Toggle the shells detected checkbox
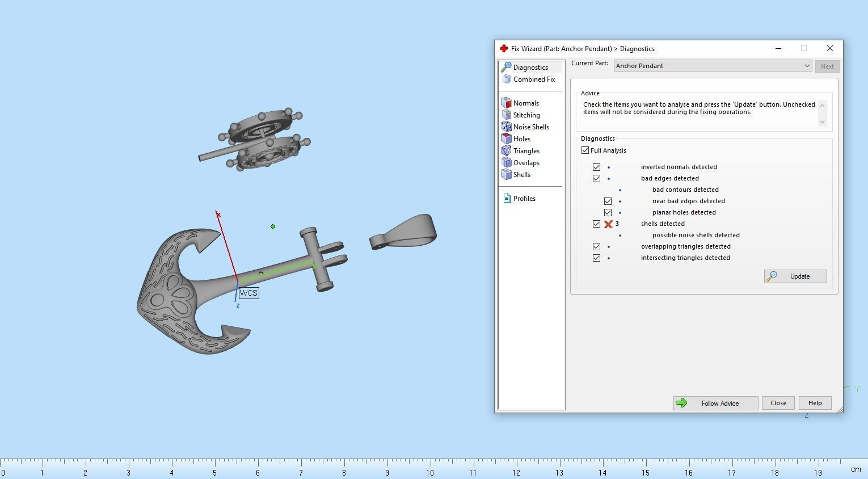 pos(596,224)
